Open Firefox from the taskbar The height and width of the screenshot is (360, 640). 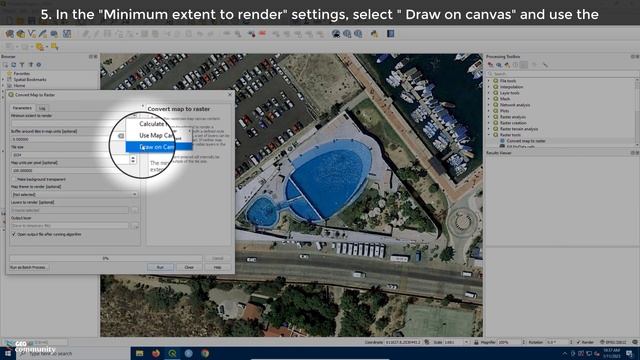(156, 353)
